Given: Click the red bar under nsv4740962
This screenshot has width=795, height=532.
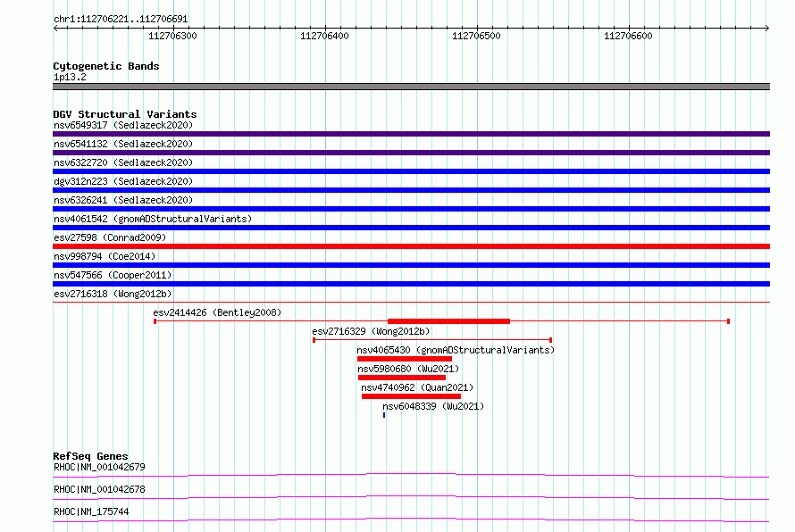Looking at the screenshot, I should tap(411, 396).
